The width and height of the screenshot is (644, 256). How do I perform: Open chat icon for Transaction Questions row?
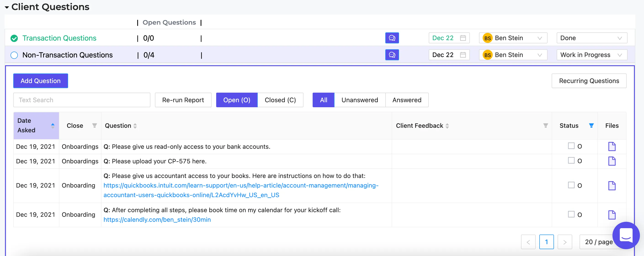pos(392,38)
